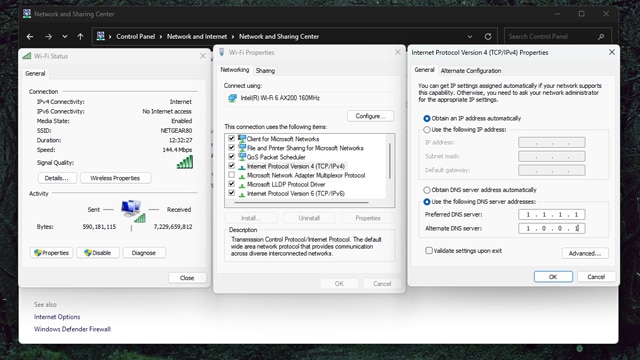Expand the address bar history dropdown
The image size is (640, 360).
(470, 37)
